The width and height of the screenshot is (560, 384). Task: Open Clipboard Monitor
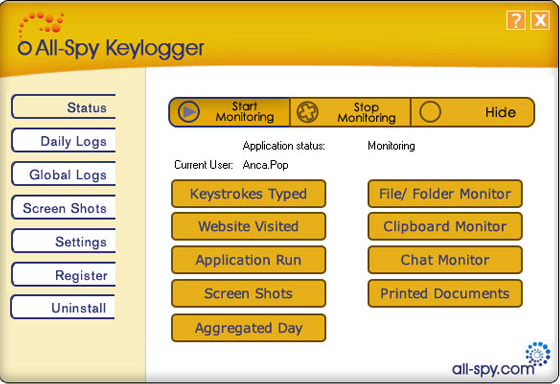445,226
